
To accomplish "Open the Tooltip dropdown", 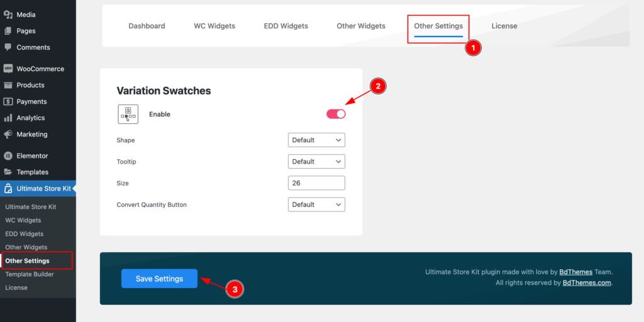I will coord(316,162).
